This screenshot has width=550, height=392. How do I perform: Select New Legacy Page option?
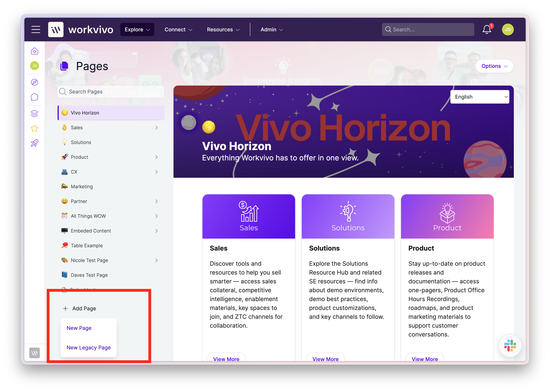coord(89,348)
